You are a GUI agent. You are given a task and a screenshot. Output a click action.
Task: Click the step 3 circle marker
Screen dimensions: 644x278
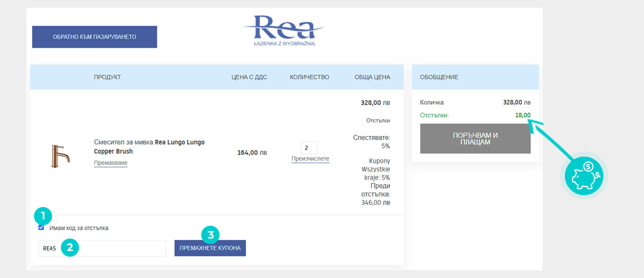(210, 235)
